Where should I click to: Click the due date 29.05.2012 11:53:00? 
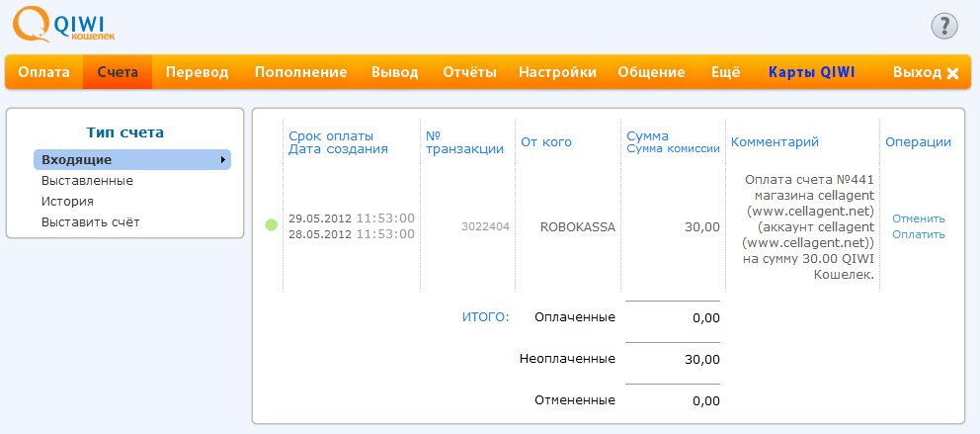point(352,218)
